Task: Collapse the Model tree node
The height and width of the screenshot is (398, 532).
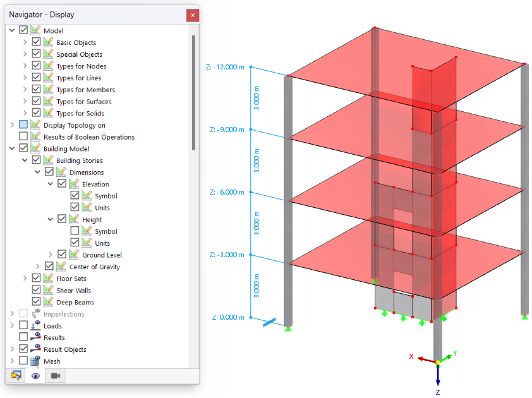Action: [12, 30]
